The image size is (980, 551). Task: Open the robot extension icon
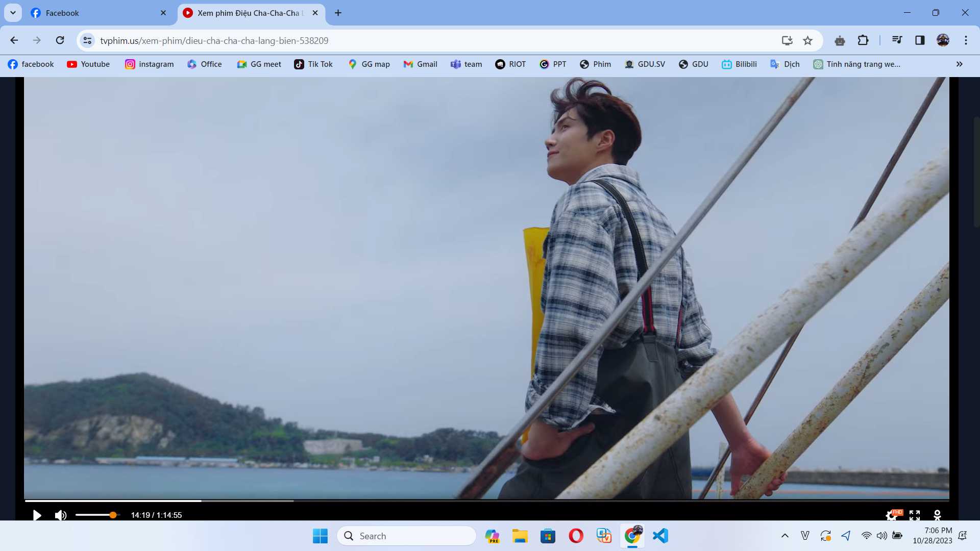(x=840, y=40)
